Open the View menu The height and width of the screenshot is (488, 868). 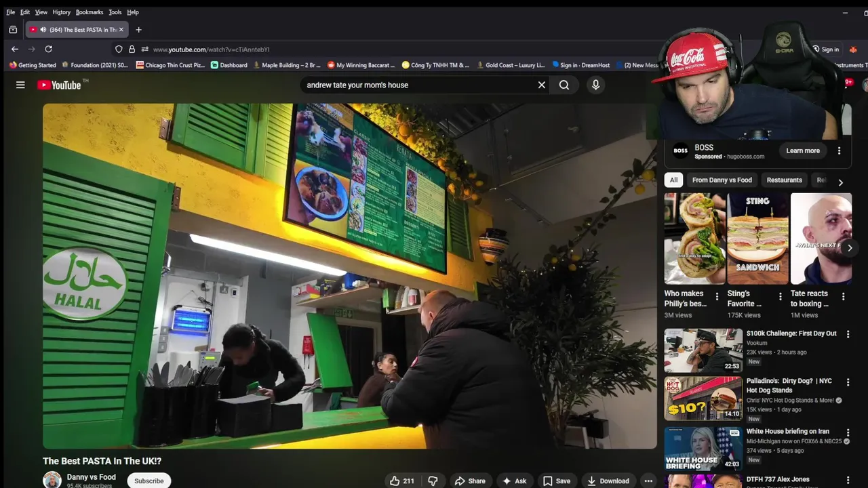point(41,12)
